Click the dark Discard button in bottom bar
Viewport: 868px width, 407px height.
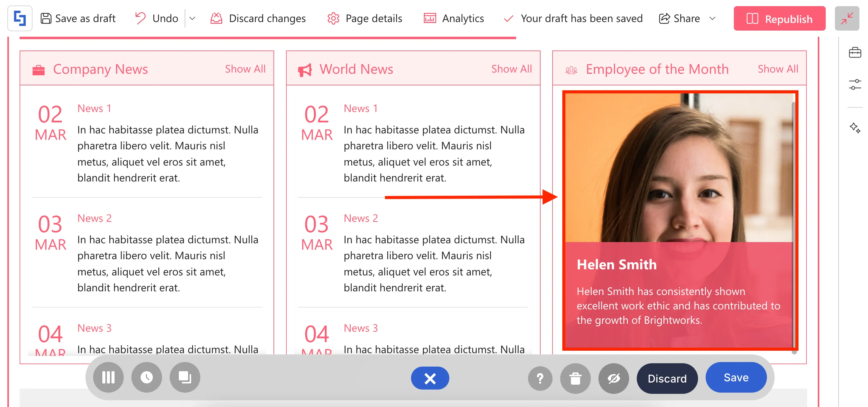point(667,378)
